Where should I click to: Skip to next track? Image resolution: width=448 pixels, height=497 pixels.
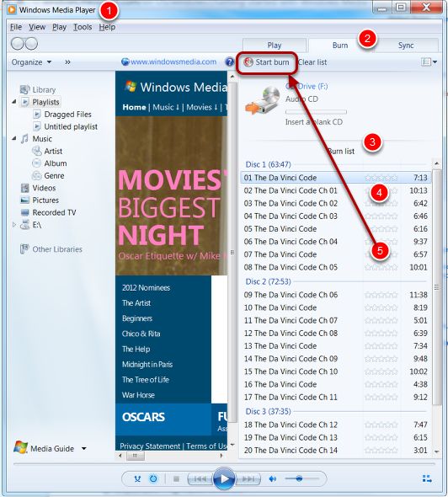point(248,478)
